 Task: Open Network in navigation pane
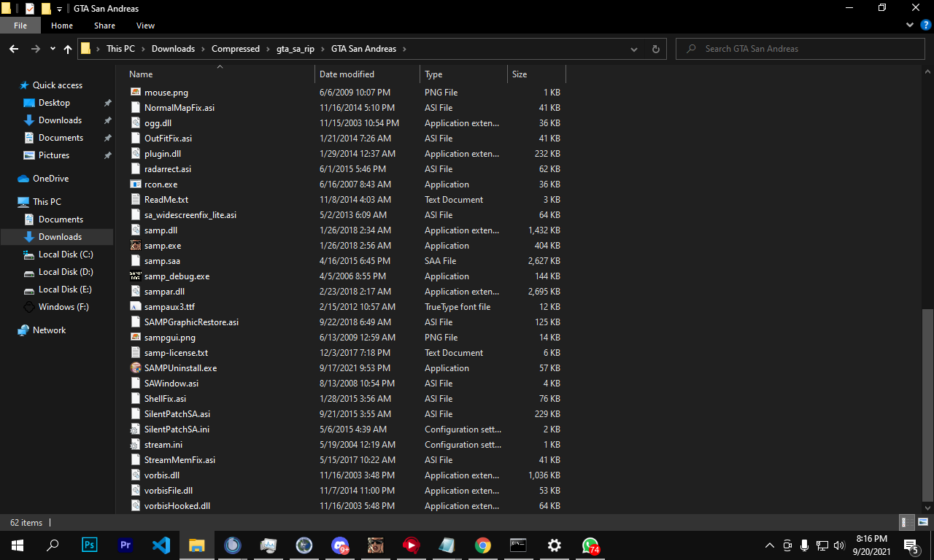(x=49, y=330)
